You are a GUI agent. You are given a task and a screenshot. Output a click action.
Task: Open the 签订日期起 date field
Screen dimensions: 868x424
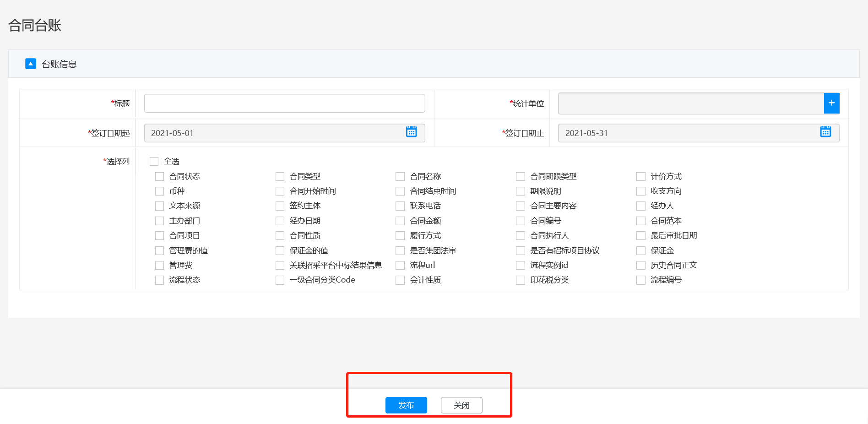tap(275, 133)
